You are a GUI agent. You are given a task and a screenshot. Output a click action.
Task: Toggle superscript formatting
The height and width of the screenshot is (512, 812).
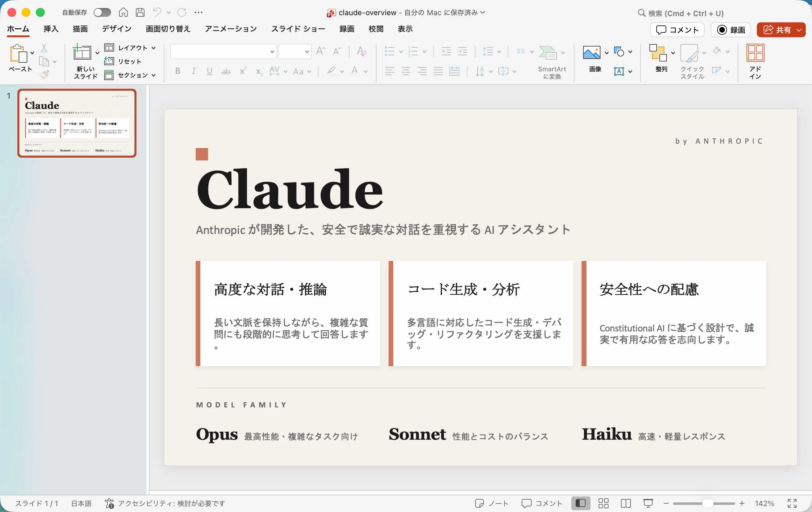tap(243, 71)
